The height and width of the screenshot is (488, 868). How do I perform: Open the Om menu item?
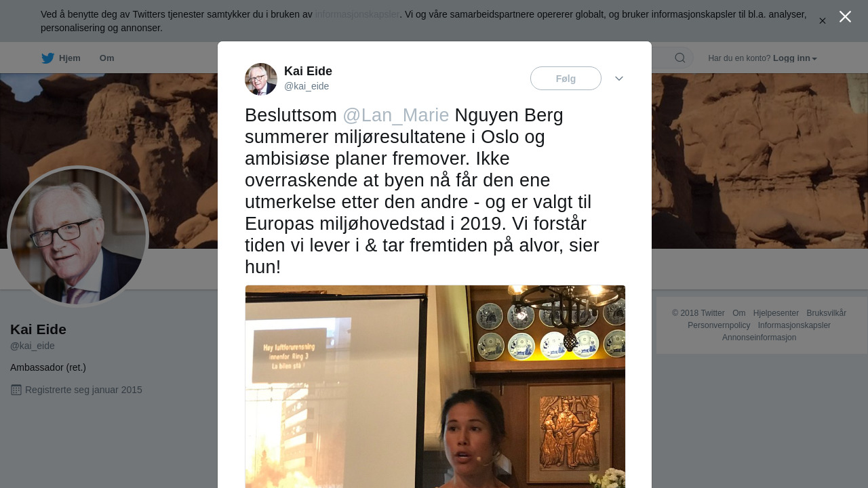(106, 58)
